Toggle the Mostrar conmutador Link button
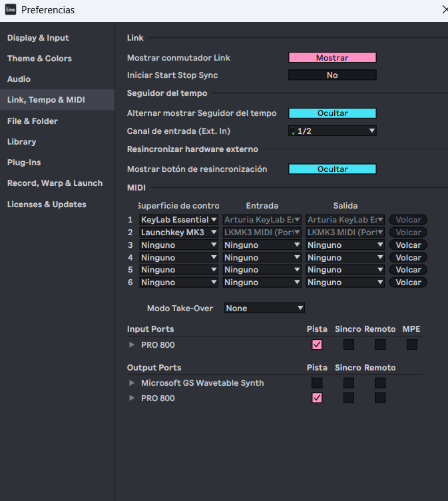448x501 pixels. pos(332,57)
